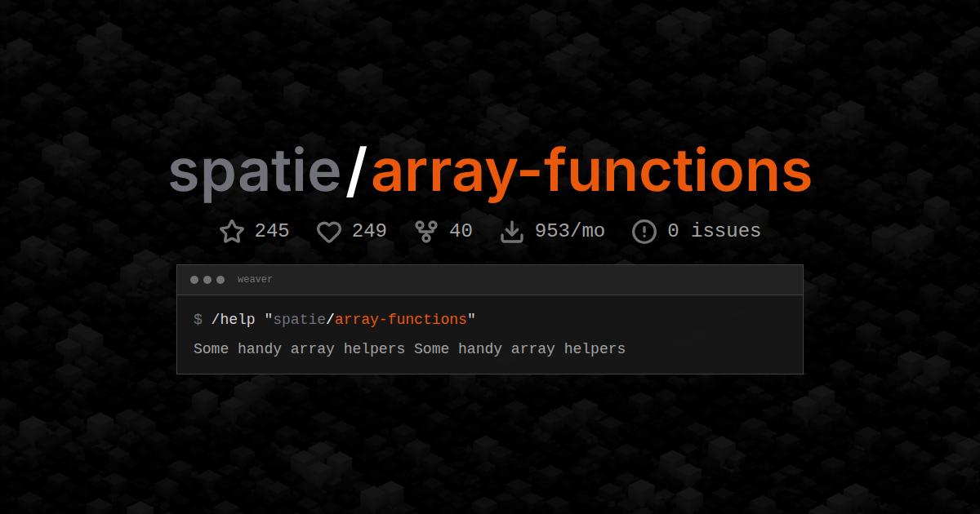980x514 pixels.
Task: Select the weaver title in terminal bar
Action: pyautogui.click(x=255, y=279)
